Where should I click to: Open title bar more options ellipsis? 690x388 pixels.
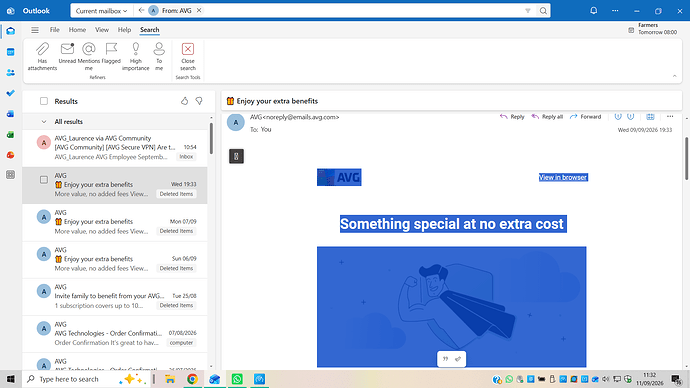[x=615, y=11]
